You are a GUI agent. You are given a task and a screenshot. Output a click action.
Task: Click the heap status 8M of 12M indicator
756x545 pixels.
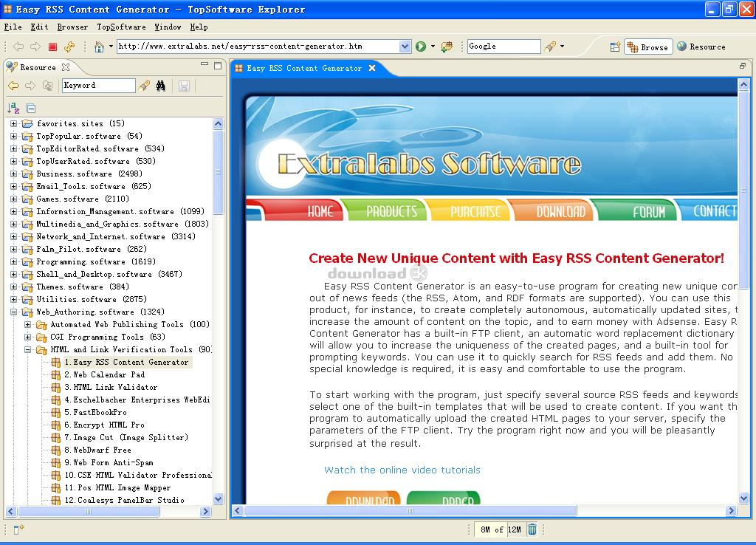[x=501, y=529]
